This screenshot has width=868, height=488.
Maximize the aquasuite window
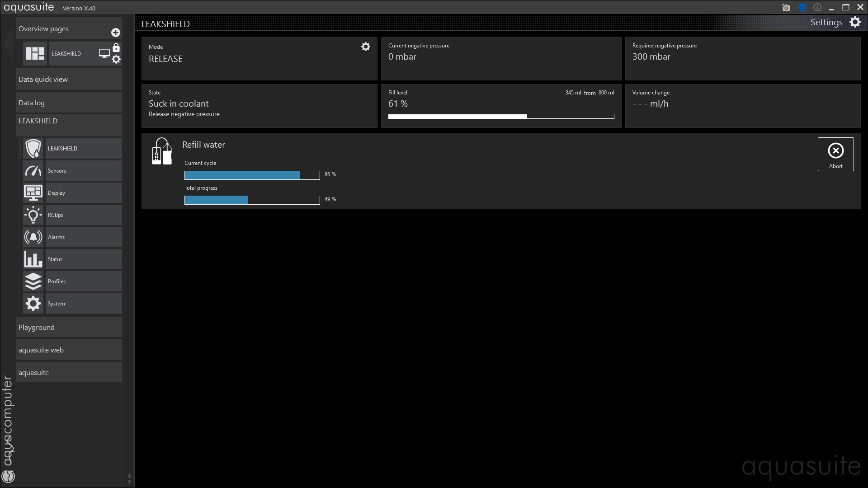[x=846, y=7]
